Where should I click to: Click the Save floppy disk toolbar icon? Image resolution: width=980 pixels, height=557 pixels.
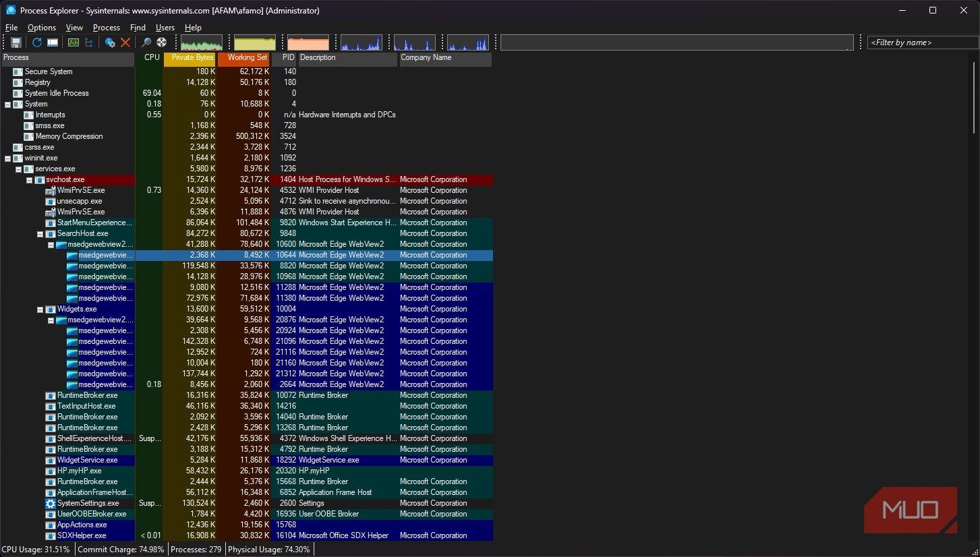16,42
